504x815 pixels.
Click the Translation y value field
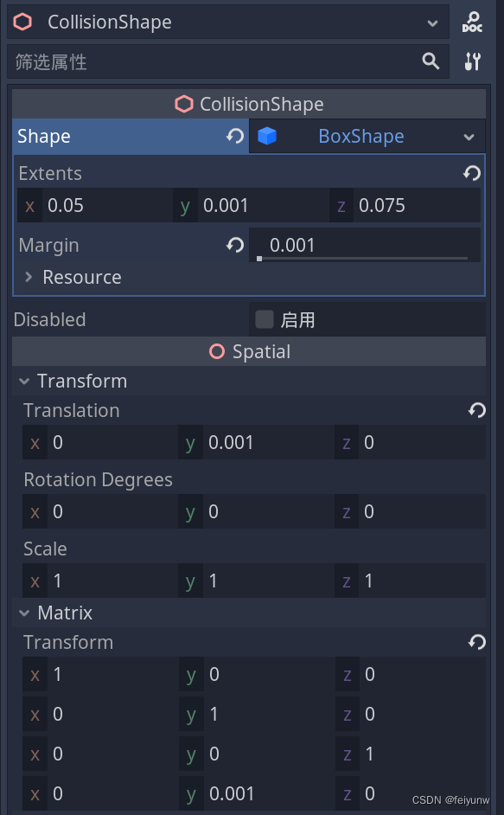click(x=259, y=442)
